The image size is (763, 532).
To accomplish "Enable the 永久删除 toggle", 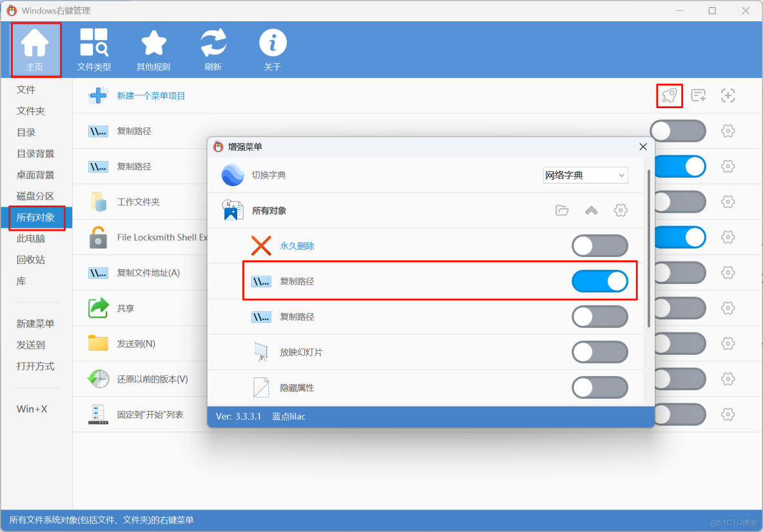I will (600, 246).
